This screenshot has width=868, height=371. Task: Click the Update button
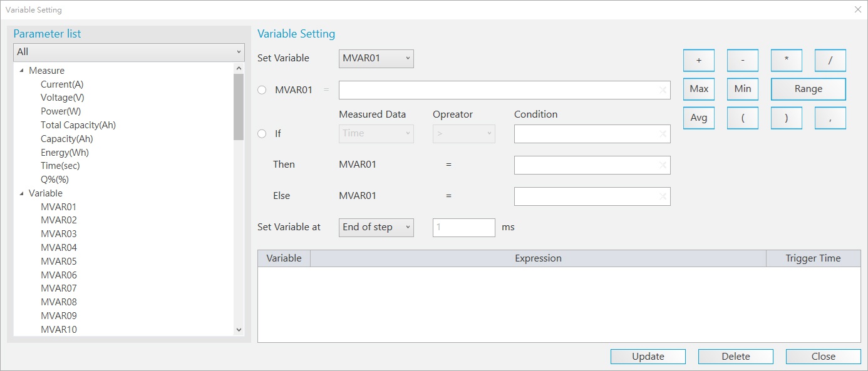pos(648,357)
